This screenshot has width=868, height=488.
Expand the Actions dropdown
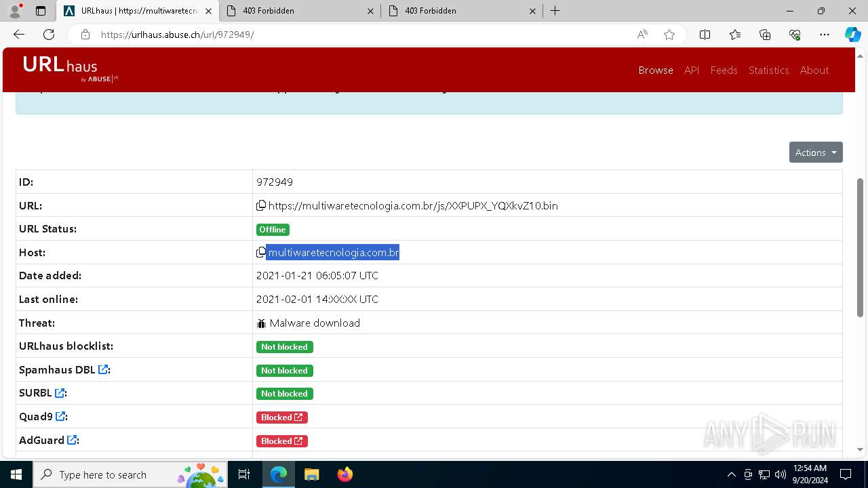pyautogui.click(x=816, y=152)
